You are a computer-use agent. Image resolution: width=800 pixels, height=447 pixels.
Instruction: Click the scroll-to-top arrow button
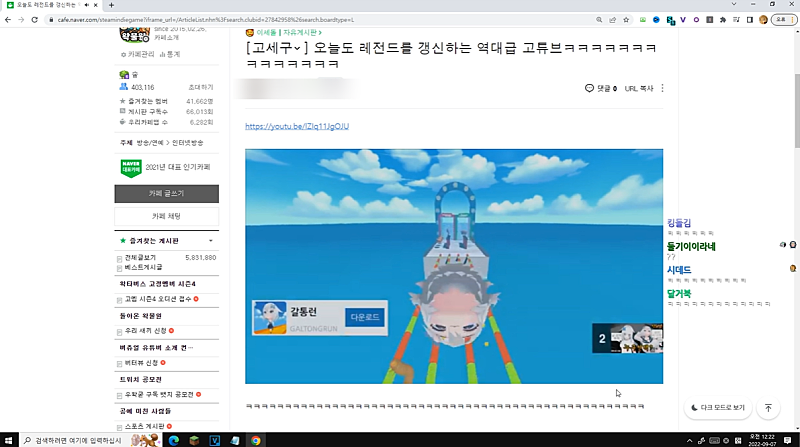768,408
